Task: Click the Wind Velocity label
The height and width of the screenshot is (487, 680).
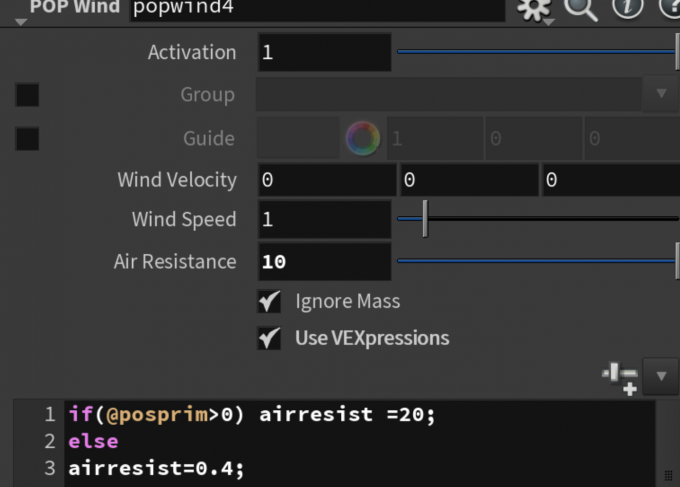Action: coord(177,180)
